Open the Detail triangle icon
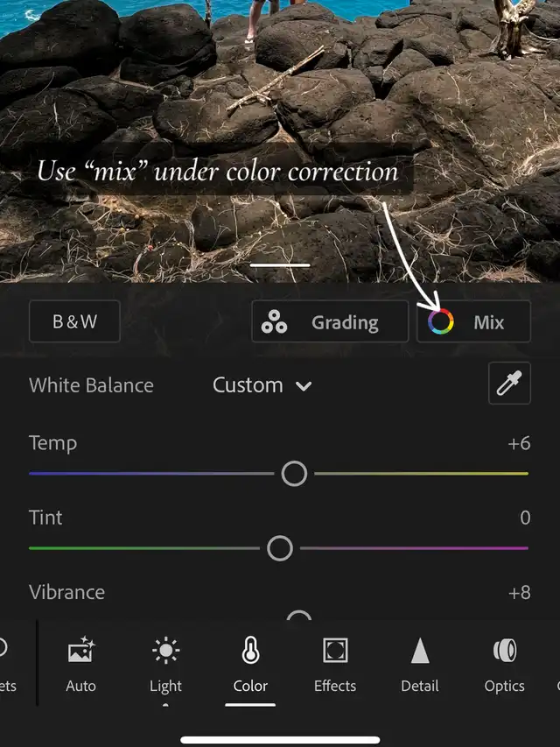Viewport: 560px width, 747px height. 420,651
